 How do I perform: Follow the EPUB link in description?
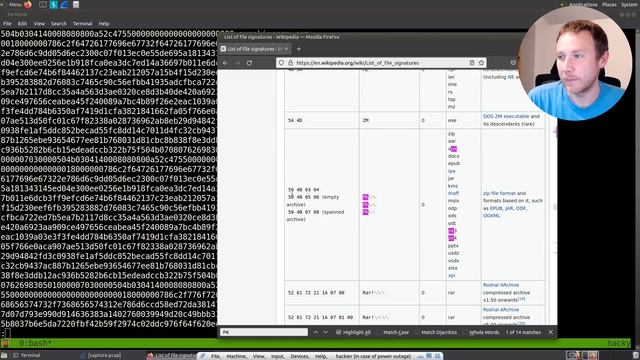coord(496,209)
